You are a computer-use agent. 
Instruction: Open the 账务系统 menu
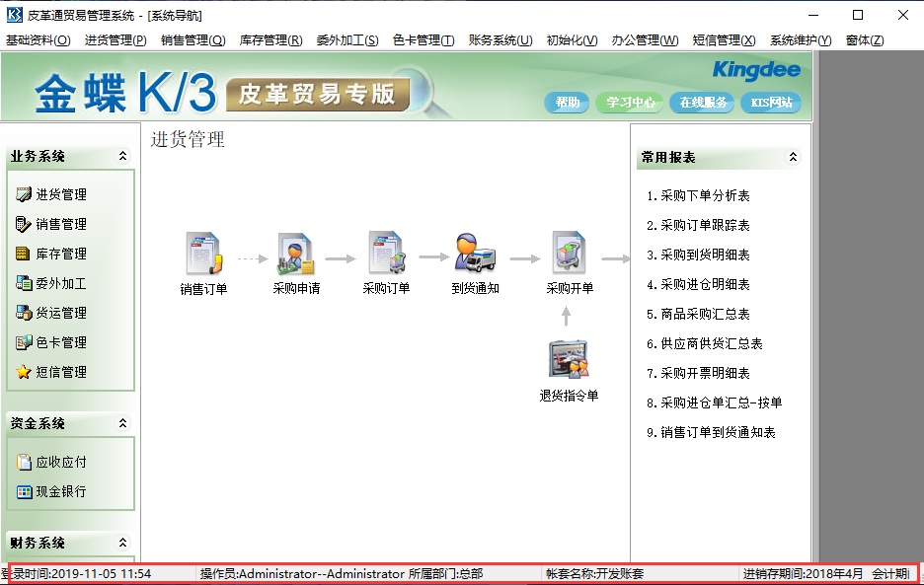point(500,41)
